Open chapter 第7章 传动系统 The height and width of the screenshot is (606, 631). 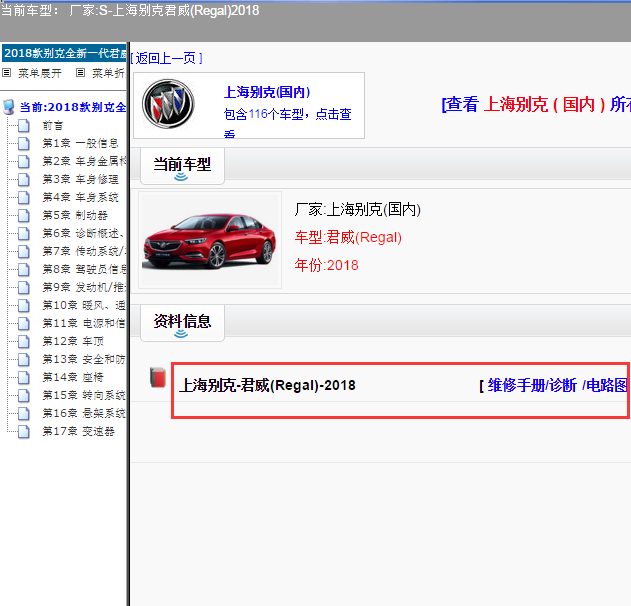tap(84, 251)
